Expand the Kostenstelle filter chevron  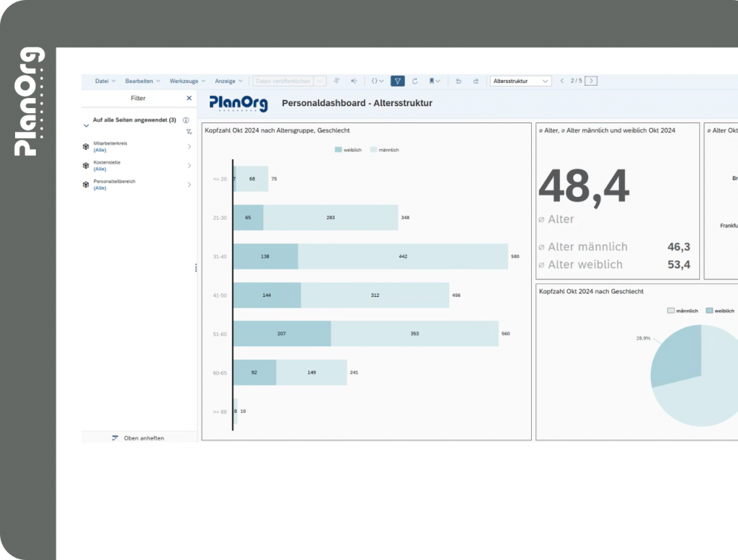pos(190,166)
